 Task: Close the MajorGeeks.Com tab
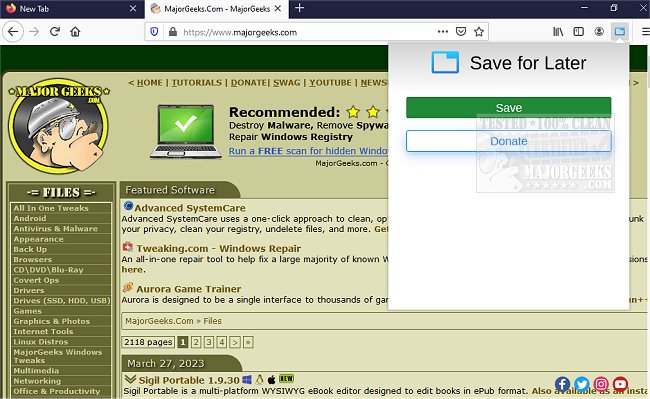(x=278, y=8)
